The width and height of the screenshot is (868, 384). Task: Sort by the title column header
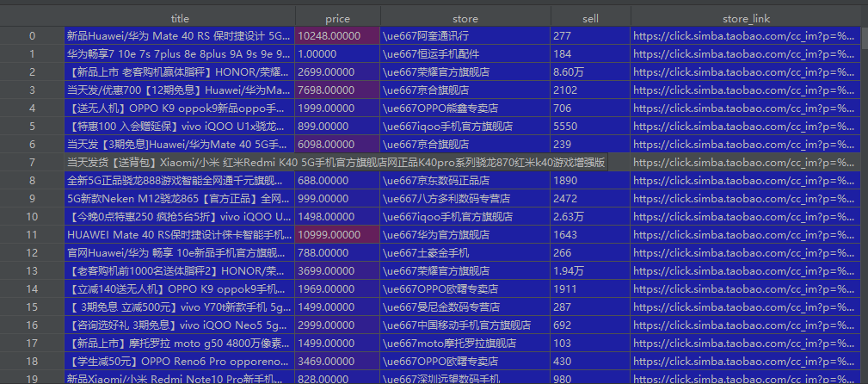[x=180, y=19]
